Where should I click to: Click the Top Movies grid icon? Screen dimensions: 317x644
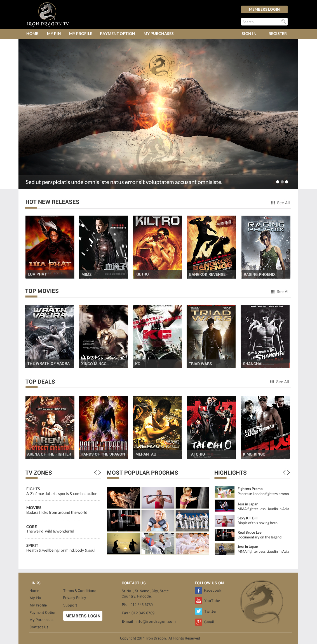click(273, 291)
